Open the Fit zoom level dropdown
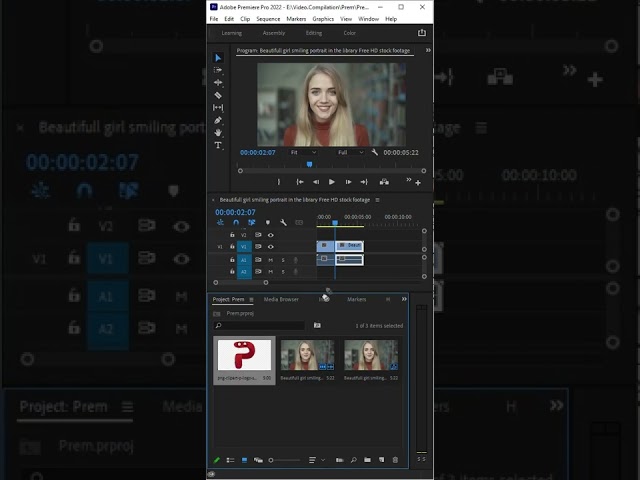The width and height of the screenshot is (640, 480). tap(303, 152)
